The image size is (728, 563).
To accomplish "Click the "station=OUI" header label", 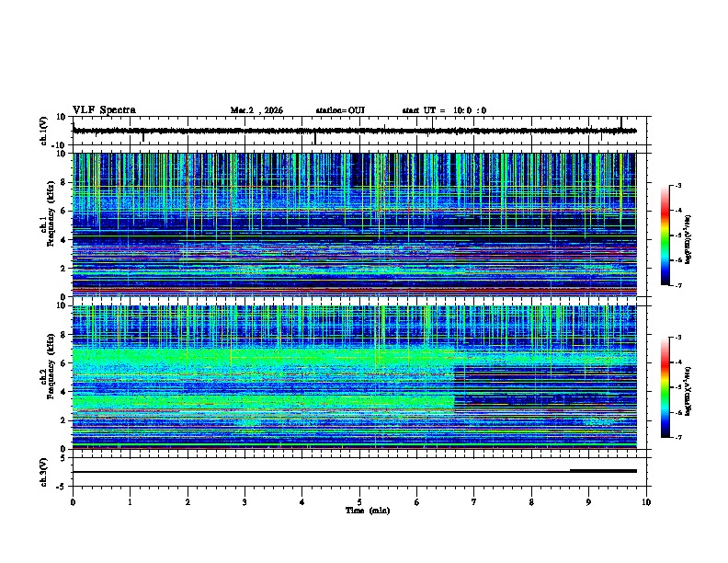I will click(340, 110).
